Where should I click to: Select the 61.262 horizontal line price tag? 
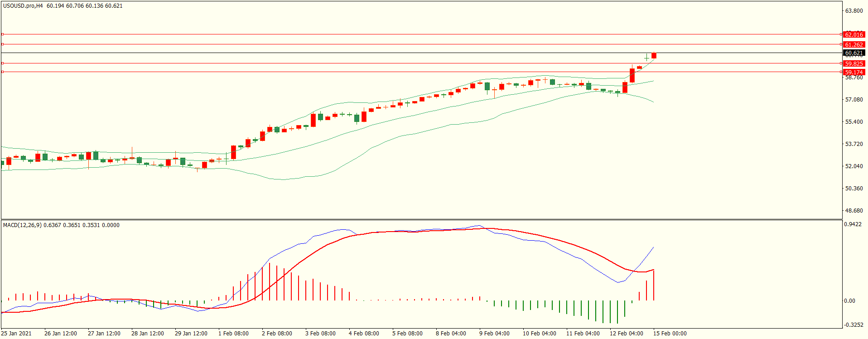(854, 45)
